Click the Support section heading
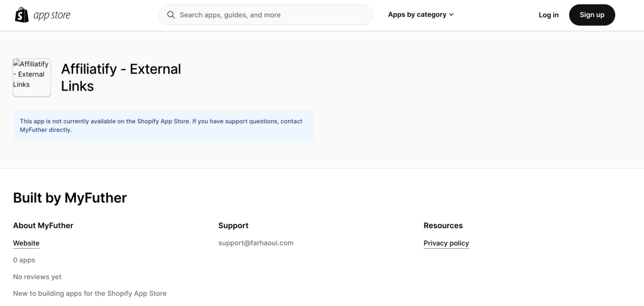The width and height of the screenshot is (644, 306). (233, 226)
